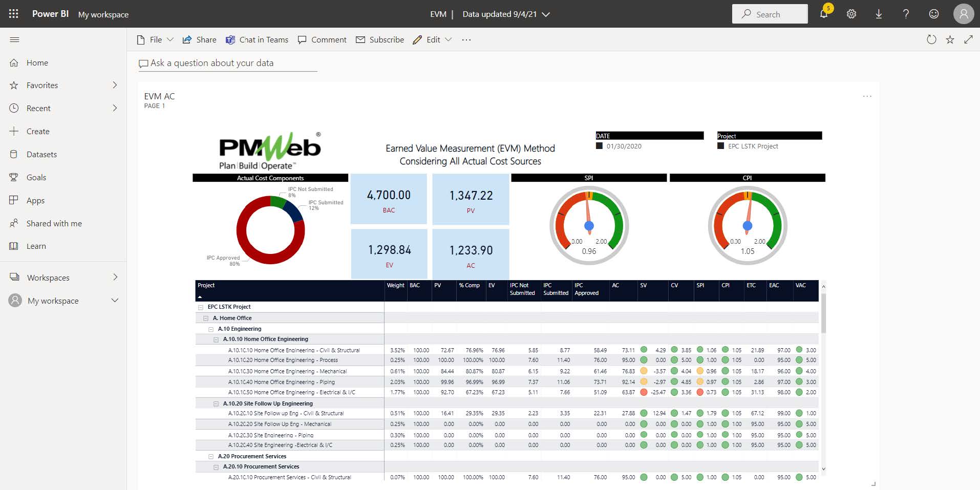Open the settings gear
Viewport: 980px width, 490px height.
851,14
